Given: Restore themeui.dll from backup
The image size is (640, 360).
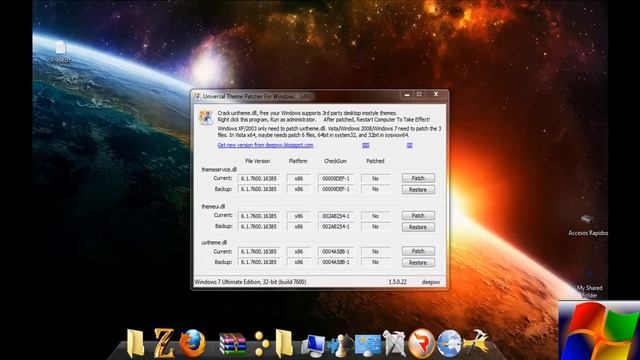Looking at the screenshot, I should tap(418, 227).
